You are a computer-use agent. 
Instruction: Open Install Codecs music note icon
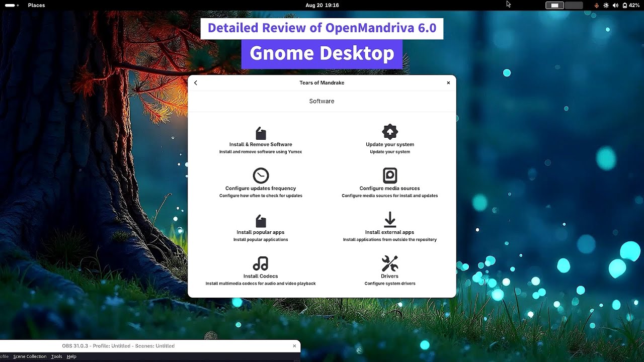261,263
